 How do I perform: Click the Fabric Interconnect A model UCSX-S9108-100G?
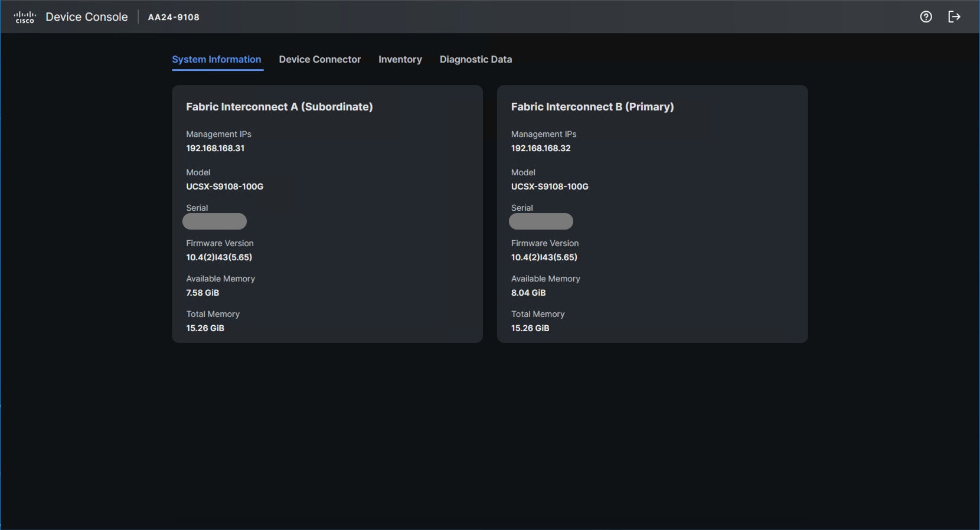pos(224,187)
